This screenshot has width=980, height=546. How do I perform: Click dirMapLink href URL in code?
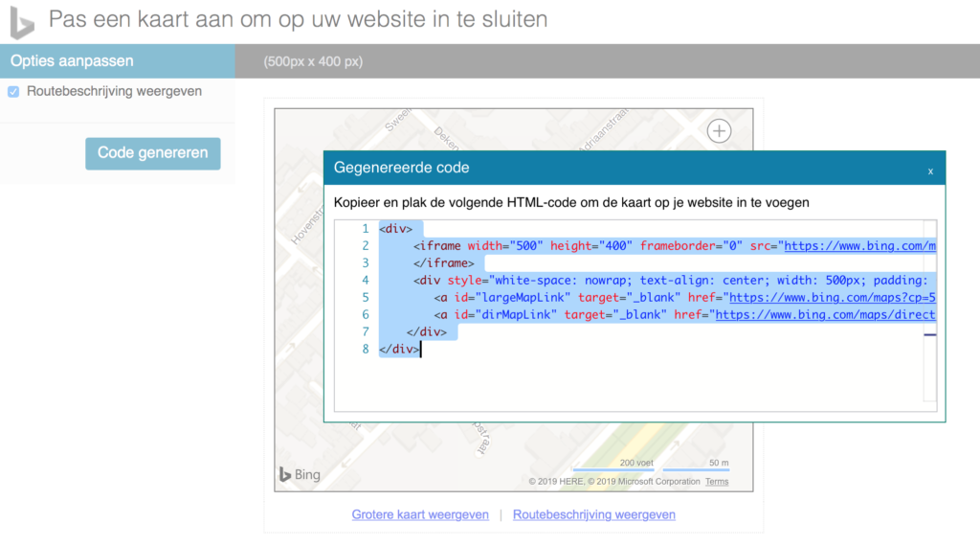pyautogui.click(x=826, y=314)
